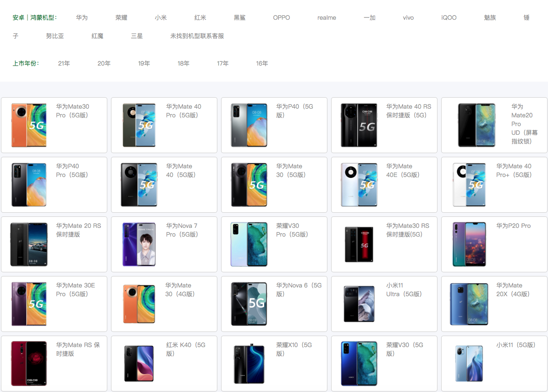This screenshot has height=392, width=548.
Task: Choose the 魅族 brand filter
Action: pyautogui.click(x=490, y=17)
